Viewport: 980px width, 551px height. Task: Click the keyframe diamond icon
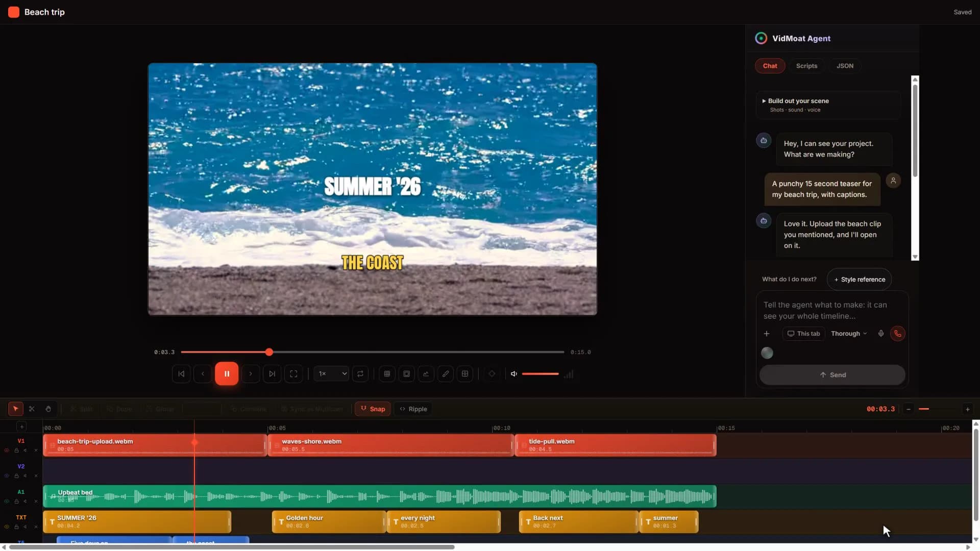point(492,373)
